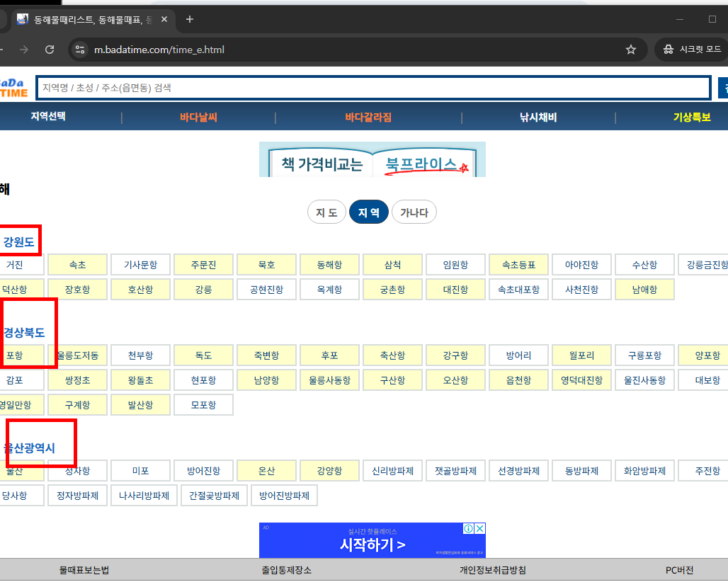Screen dimensions: 728x587
Task: Select 호산항 location button
Action: 141,290
